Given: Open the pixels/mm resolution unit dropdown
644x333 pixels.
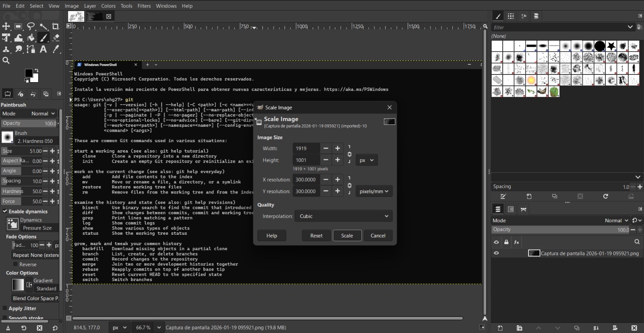Looking at the screenshot, I should 374,191.
